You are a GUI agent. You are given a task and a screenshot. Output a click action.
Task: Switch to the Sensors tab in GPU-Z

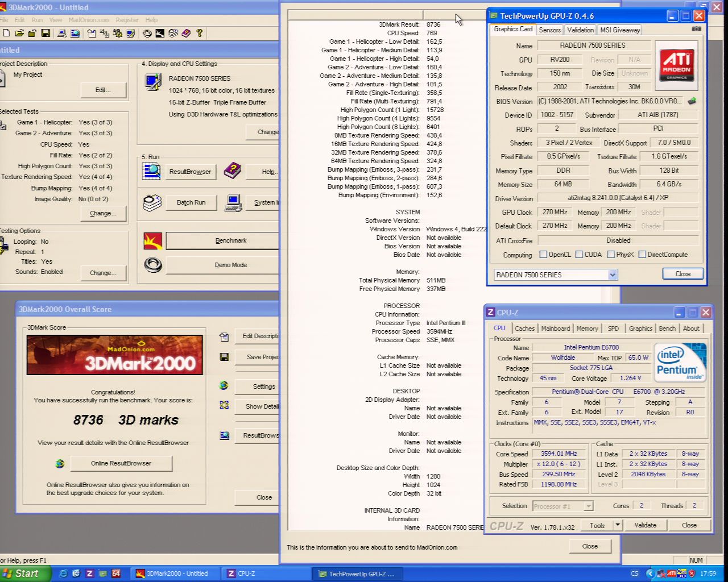pyautogui.click(x=549, y=30)
